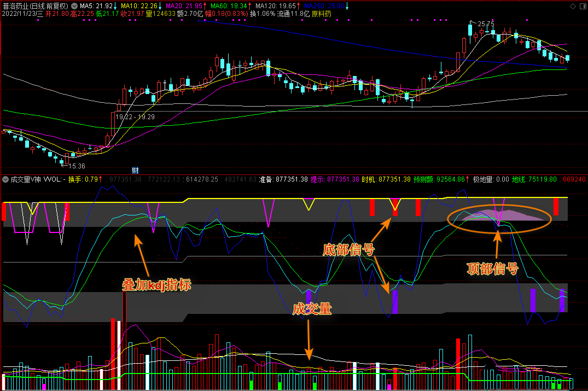The height and width of the screenshot is (391, 588).
Task: Click the 极地量: 0.00 value
Action: point(491,179)
